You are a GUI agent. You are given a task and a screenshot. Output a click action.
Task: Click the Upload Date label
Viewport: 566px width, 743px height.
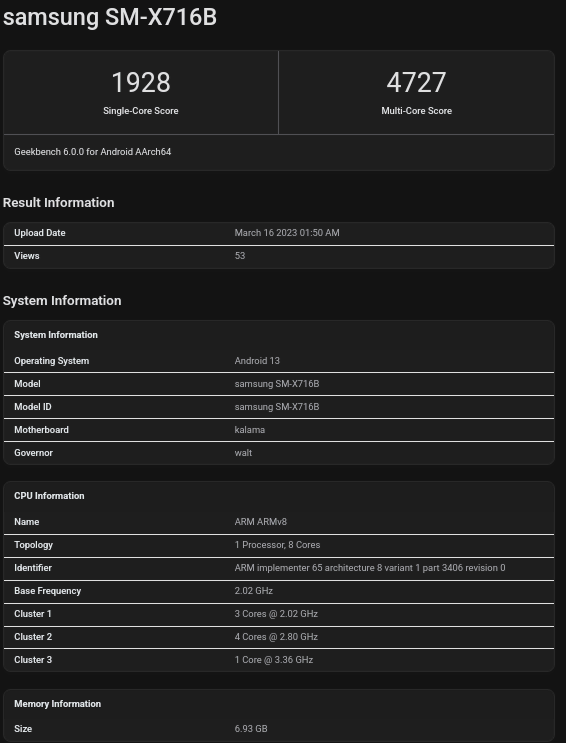click(x=40, y=233)
